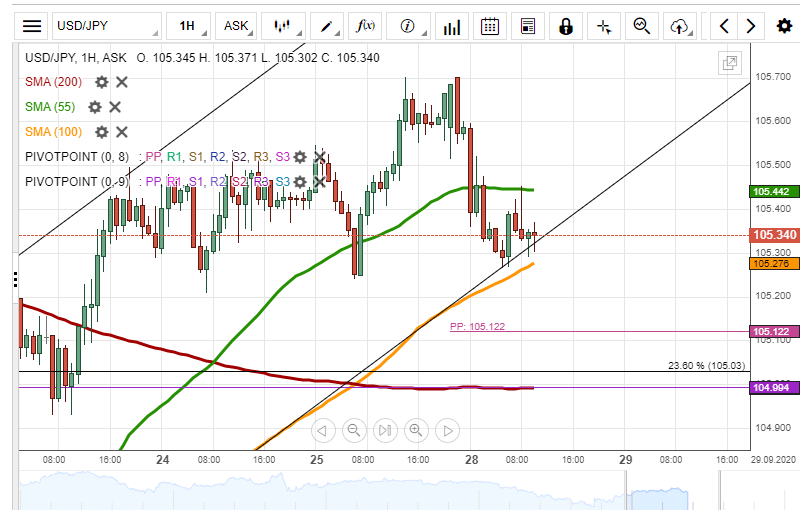Open chart settings gear in toolbar
808x516 pixels.
pos(785,26)
